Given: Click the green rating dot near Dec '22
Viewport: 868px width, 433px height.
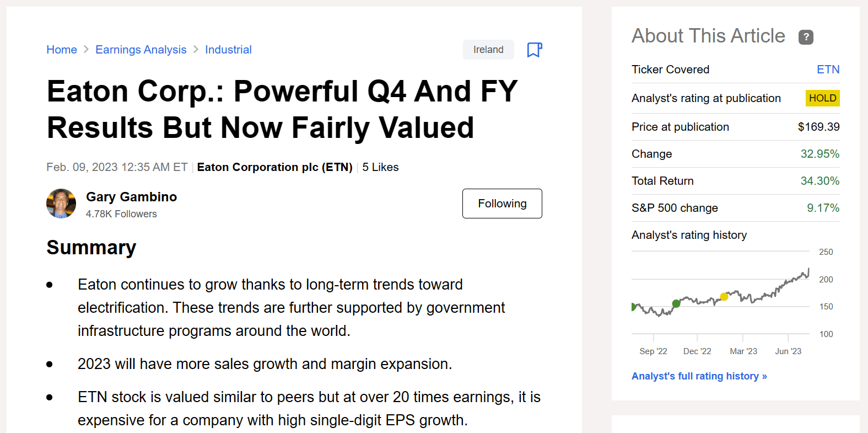Looking at the screenshot, I should (x=676, y=303).
